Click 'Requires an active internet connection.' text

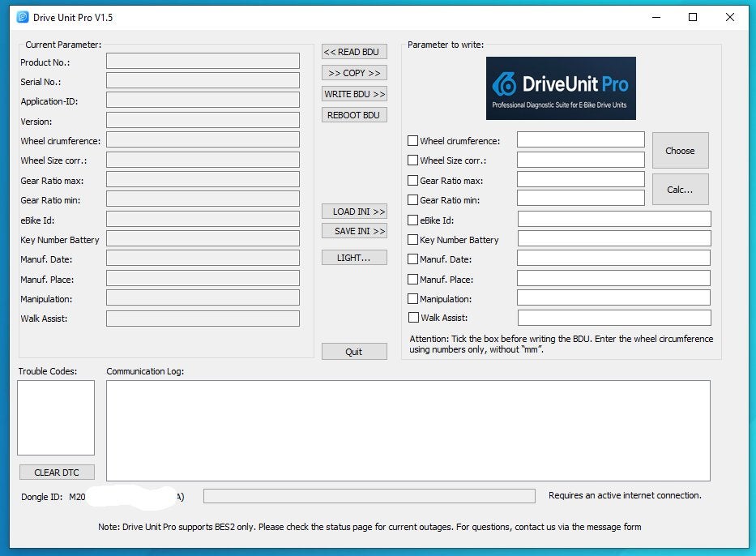(625, 495)
